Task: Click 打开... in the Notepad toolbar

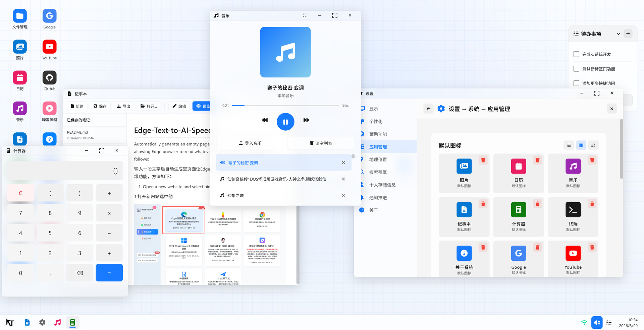Action: click(x=149, y=106)
